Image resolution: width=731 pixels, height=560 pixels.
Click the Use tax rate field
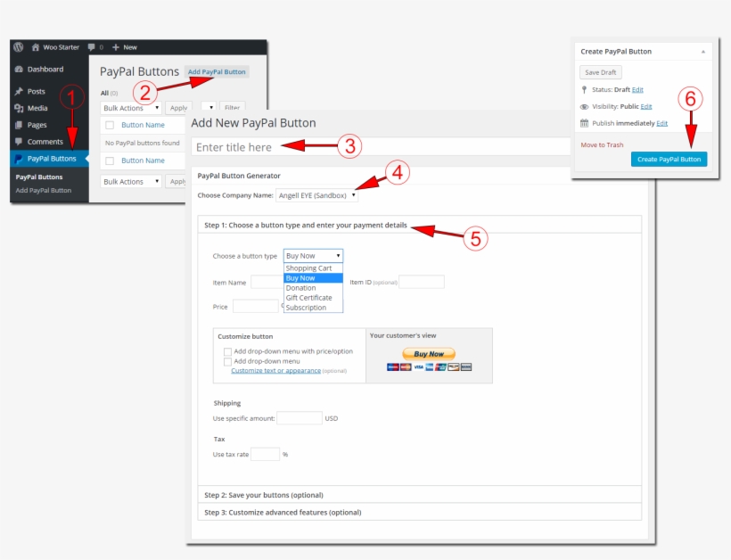pos(266,454)
